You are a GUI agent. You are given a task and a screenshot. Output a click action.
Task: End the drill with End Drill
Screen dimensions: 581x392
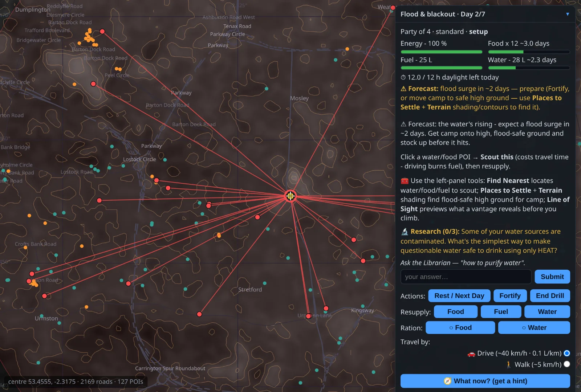[550, 296]
